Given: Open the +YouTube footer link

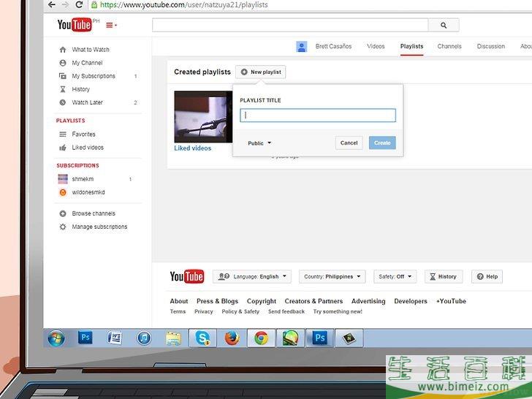Looking at the screenshot, I should click(x=451, y=301).
